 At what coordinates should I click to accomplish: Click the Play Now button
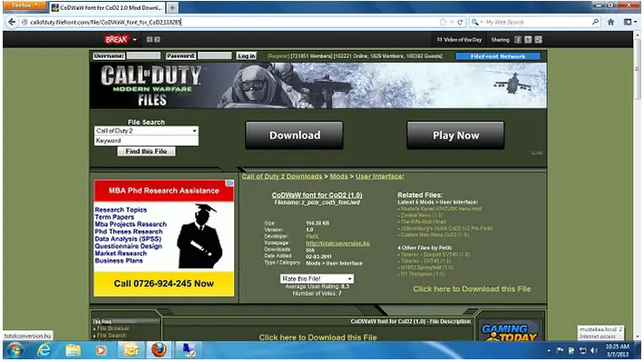pos(455,135)
